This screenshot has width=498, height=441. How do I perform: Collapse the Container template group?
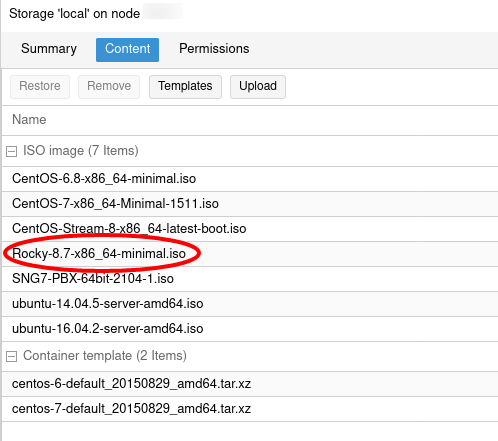tap(11, 357)
